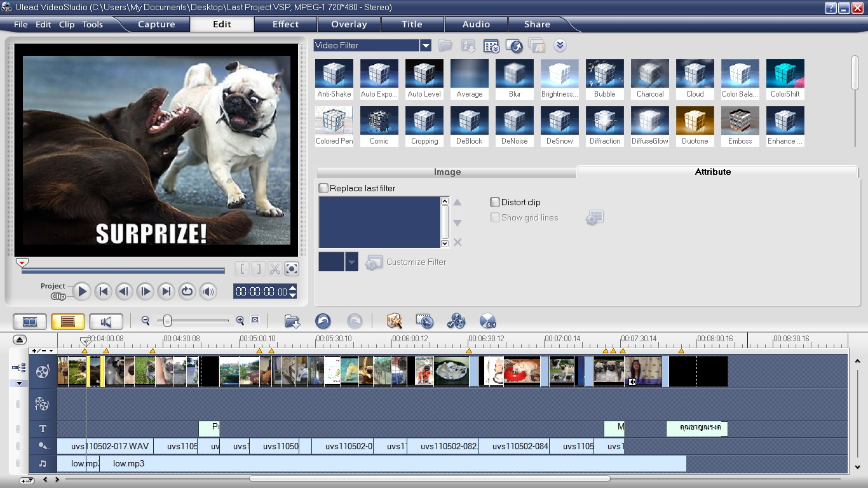Click the scissors cut clip icon
This screenshot has width=868, height=488.
pos(275,269)
